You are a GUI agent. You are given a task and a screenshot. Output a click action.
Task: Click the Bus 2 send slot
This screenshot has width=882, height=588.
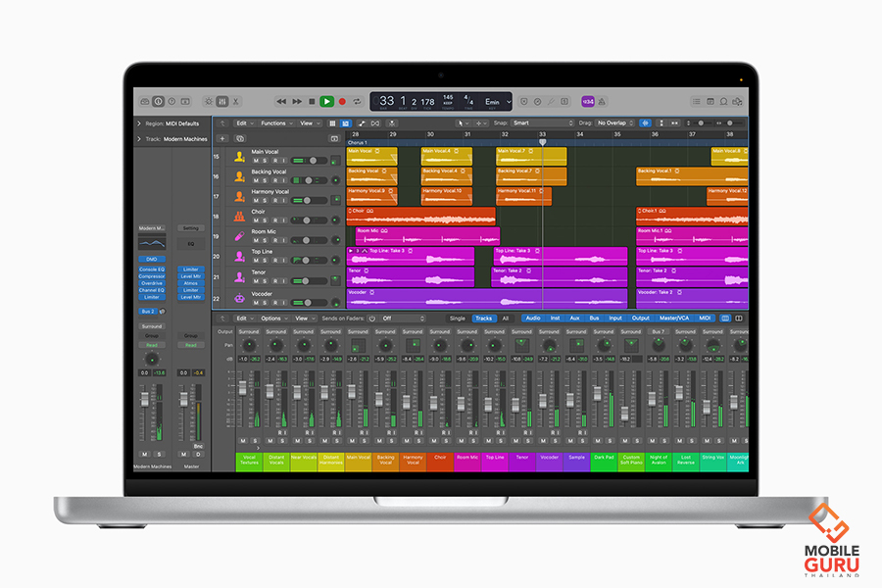(x=148, y=312)
